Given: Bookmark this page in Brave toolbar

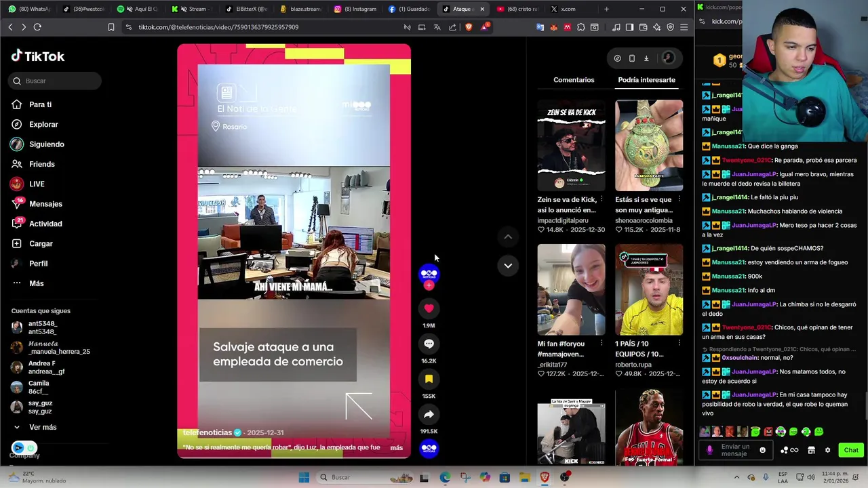Looking at the screenshot, I should tap(111, 27).
